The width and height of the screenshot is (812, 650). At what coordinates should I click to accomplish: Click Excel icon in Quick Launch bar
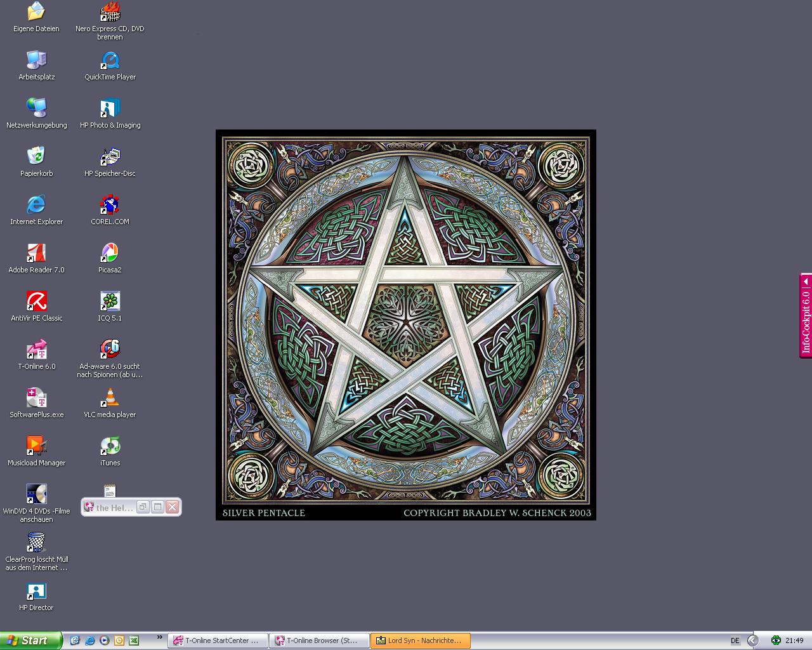click(134, 640)
